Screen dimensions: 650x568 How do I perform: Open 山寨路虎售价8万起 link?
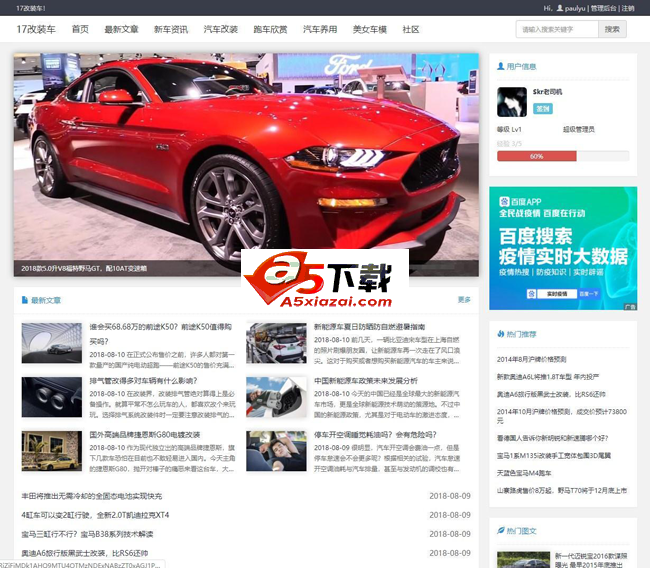(x=562, y=490)
